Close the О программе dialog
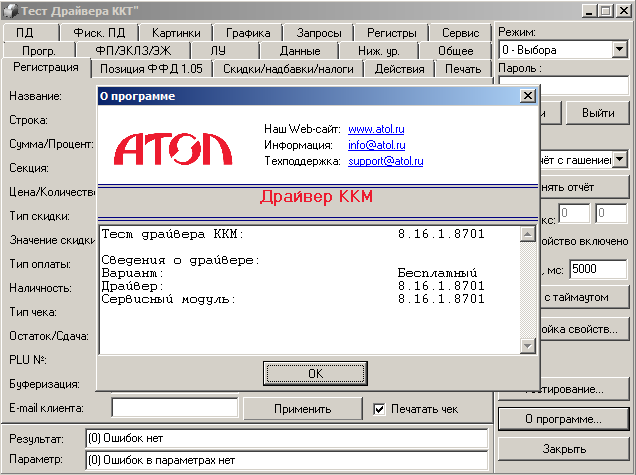Image resolution: width=636 pixels, height=475 pixels. [x=527, y=96]
